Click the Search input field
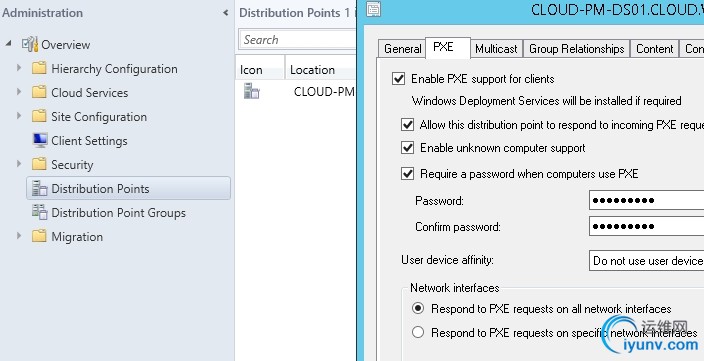Image resolution: width=704 pixels, height=361 pixels. tap(297, 40)
